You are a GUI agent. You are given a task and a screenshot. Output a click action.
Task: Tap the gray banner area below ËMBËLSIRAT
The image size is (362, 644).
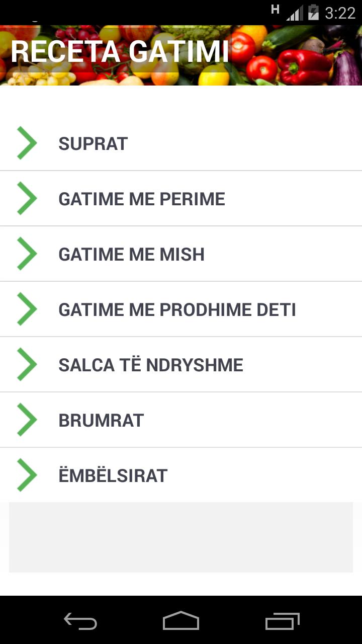coord(181,537)
